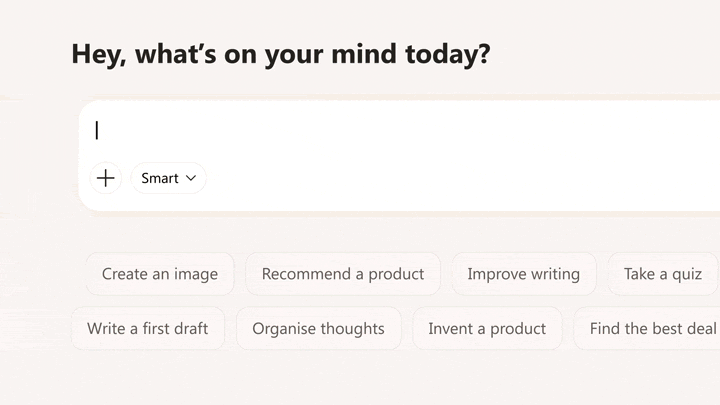The height and width of the screenshot is (405, 720).
Task: Click the Invent a product chip
Action: click(x=487, y=328)
